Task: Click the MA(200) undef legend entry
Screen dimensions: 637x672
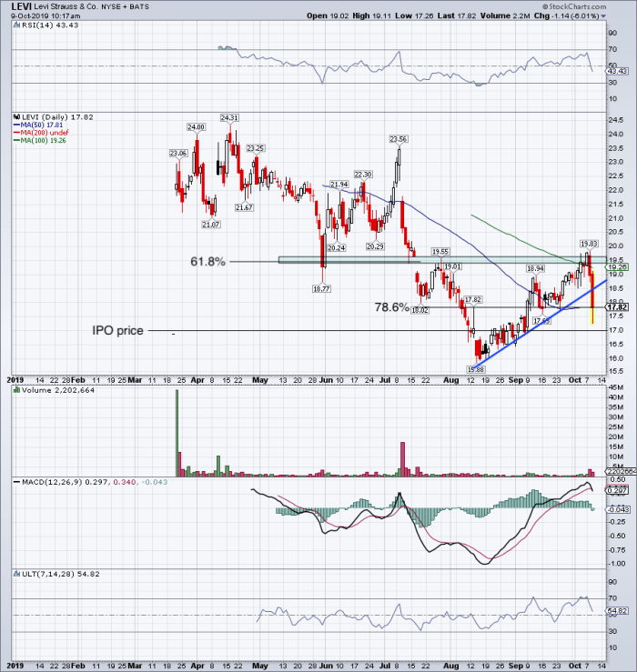Action: click(41, 133)
